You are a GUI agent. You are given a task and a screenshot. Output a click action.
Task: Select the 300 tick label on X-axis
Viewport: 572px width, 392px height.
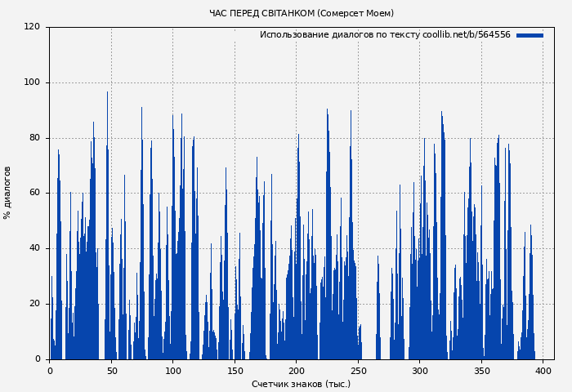point(419,371)
